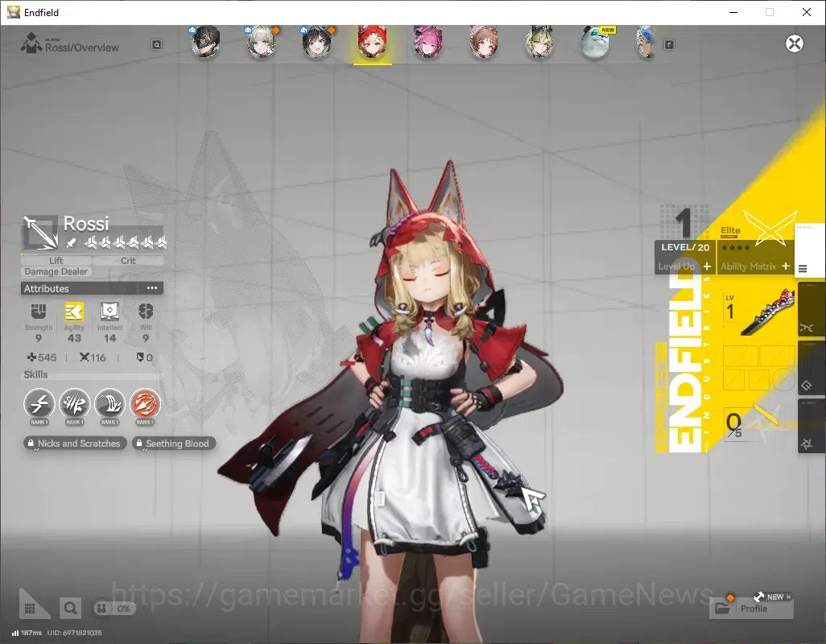Click the HP stat value 545
Image resolution: width=826 pixels, height=644 pixels.
(x=47, y=358)
